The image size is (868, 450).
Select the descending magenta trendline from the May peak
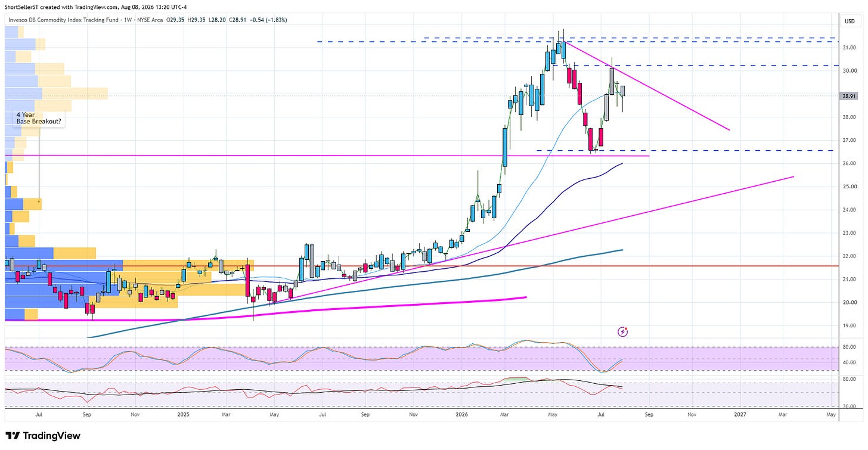[647, 85]
